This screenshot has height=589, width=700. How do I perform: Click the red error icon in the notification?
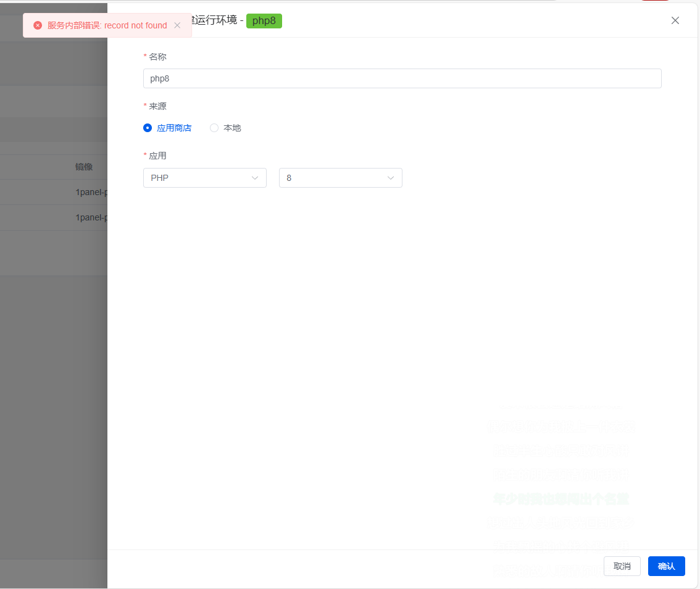(38, 25)
